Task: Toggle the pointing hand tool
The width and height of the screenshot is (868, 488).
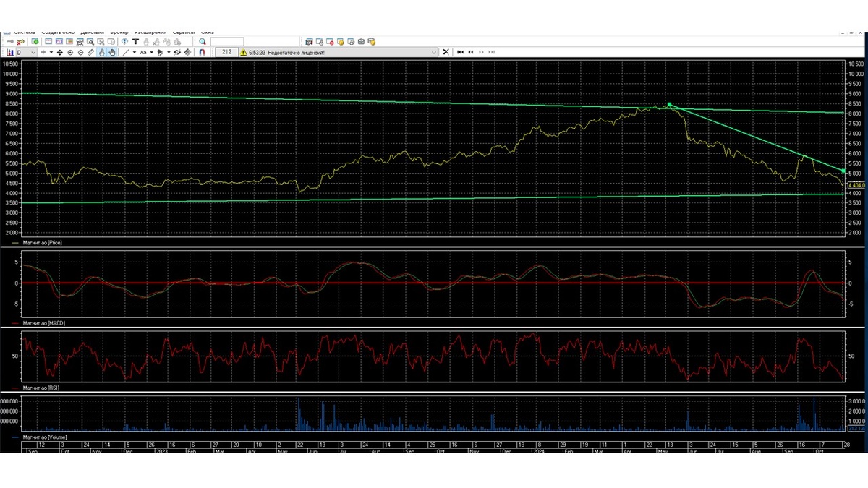Action: pos(102,52)
